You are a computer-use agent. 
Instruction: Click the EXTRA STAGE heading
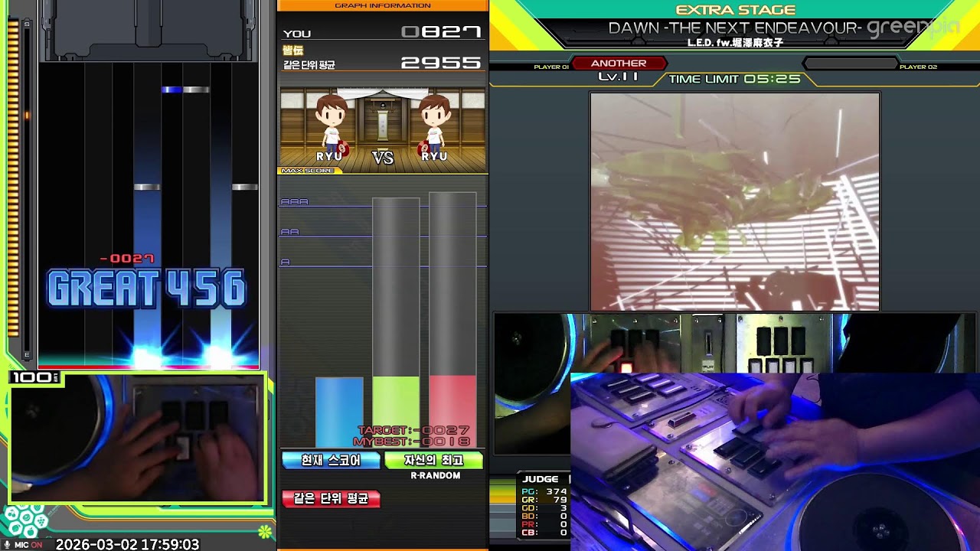pyautogui.click(x=736, y=10)
